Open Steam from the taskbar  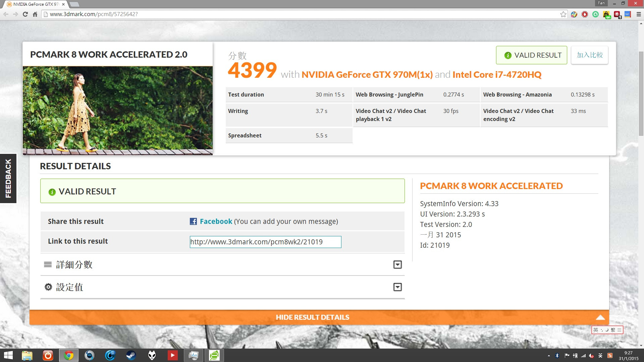click(x=131, y=355)
